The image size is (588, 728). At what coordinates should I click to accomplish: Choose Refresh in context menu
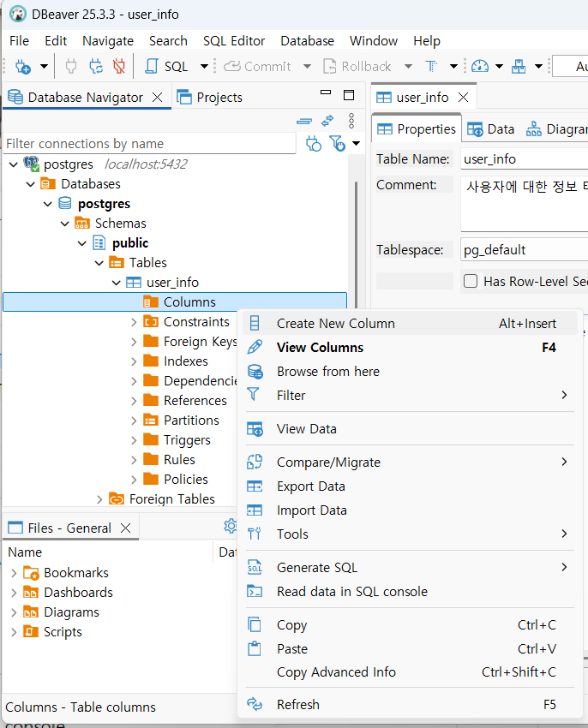click(x=410, y=705)
